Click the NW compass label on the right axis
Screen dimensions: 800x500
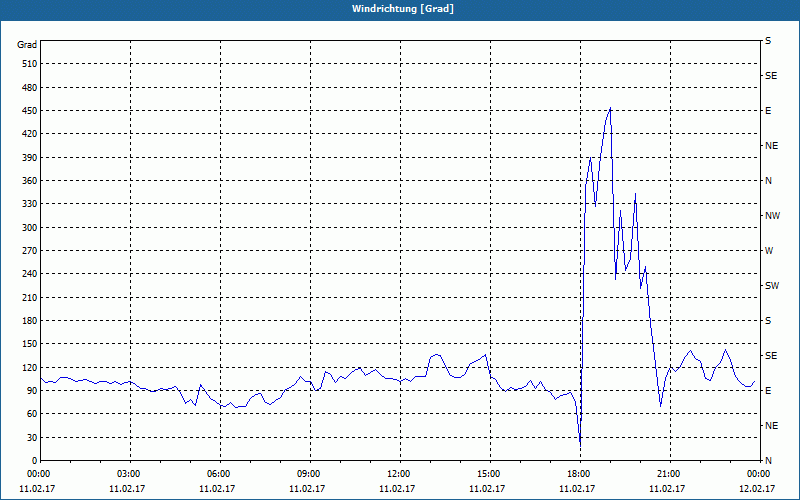pyautogui.click(x=772, y=216)
